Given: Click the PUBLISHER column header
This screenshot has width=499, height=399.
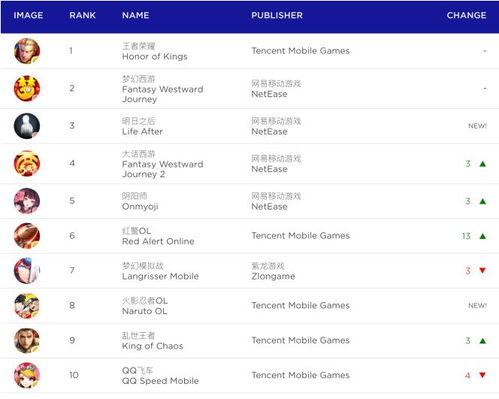Looking at the screenshot, I should [x=277, y=15].
